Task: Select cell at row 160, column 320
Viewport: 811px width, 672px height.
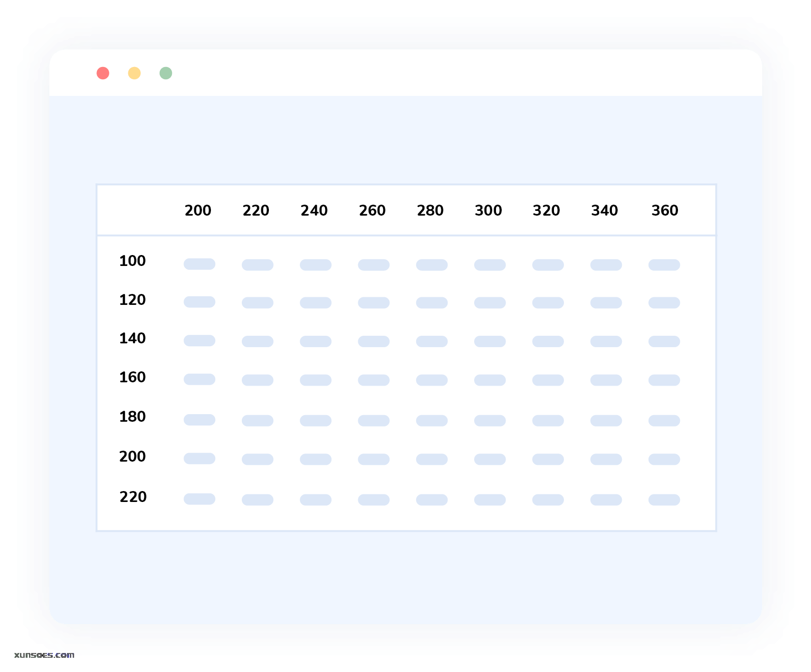Action: click(x=548, y=380)
